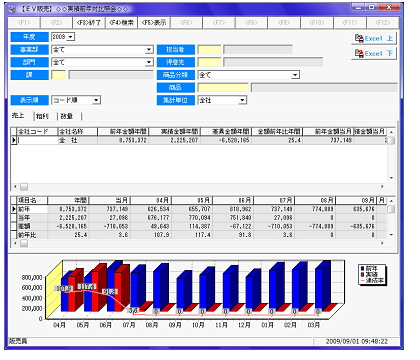The width and height of the screenshot is (420, 360).
Task: Click 前年 row cell 774,889
Action: (315, 209)
